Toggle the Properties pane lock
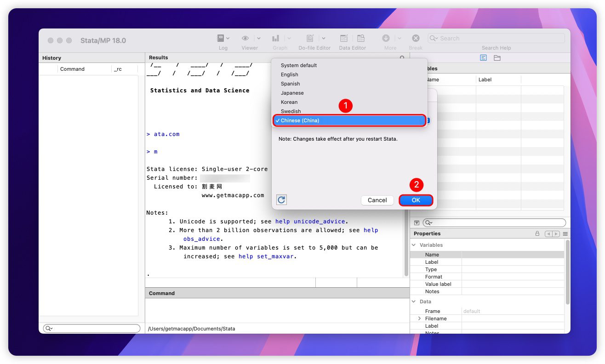Image resolution: width=605 pixels, height=364 pixels. [x=537, y=234]
